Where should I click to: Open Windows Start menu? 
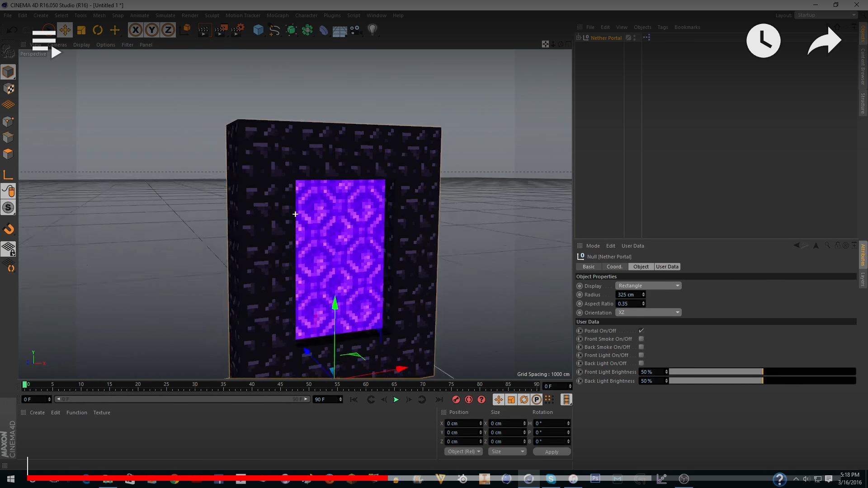pos(11,479)
